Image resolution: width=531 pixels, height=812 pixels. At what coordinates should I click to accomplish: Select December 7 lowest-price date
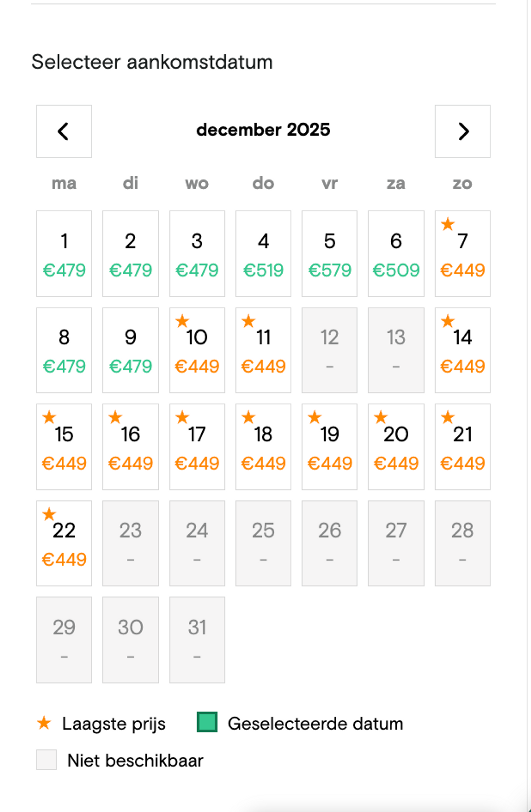coord(462,253)
